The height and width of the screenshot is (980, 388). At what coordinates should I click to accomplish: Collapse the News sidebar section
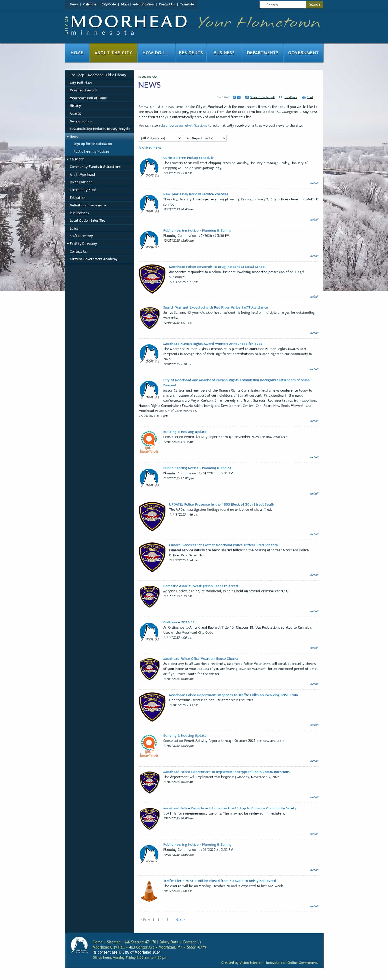(x=68, y=137)
